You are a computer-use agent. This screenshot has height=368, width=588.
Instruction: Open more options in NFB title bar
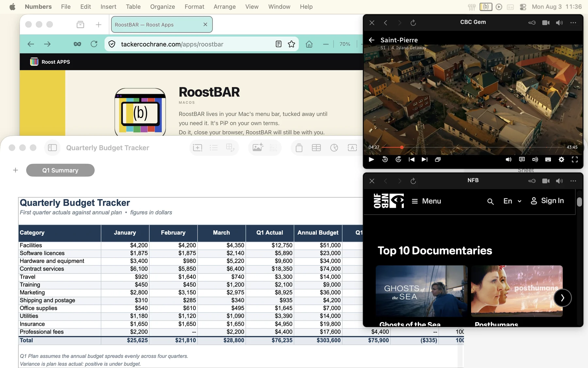tap(573, 181)
